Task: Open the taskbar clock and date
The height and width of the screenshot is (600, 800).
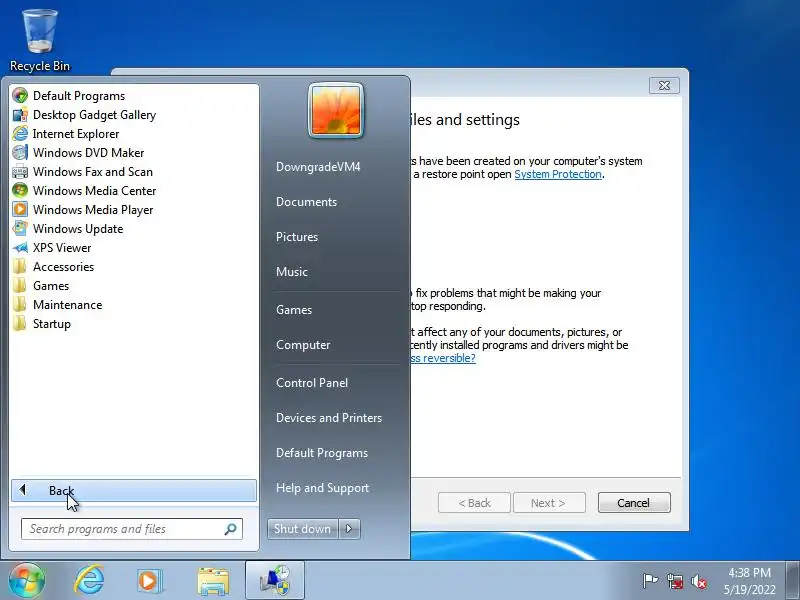Action: click(749, 581)
